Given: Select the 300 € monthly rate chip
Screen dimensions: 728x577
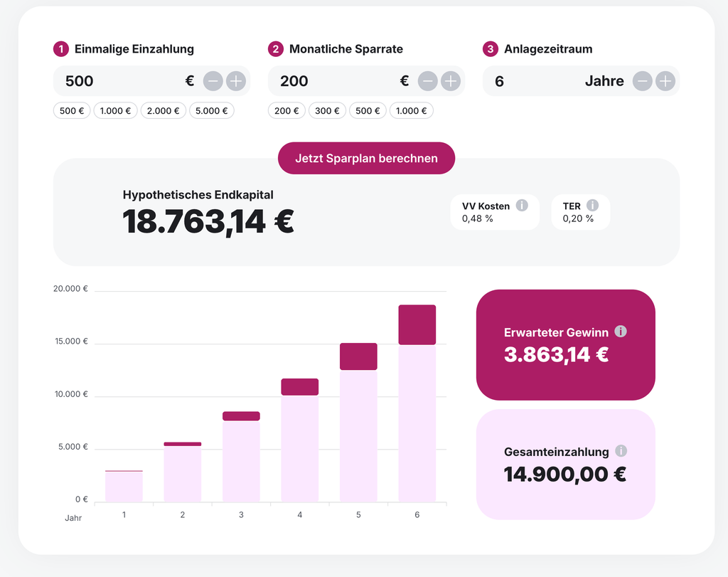Looking at the screenshot, I should click(327, 110).
